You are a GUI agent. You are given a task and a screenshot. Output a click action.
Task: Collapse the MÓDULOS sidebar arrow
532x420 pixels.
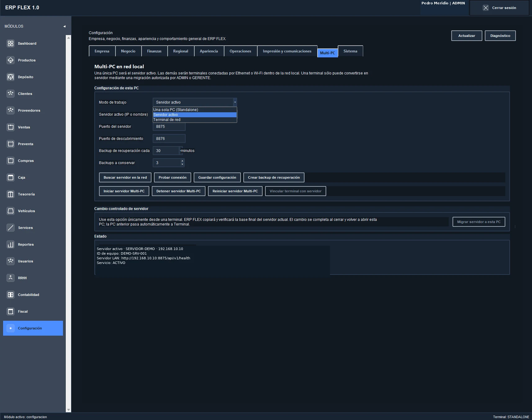tap(65, 26)
